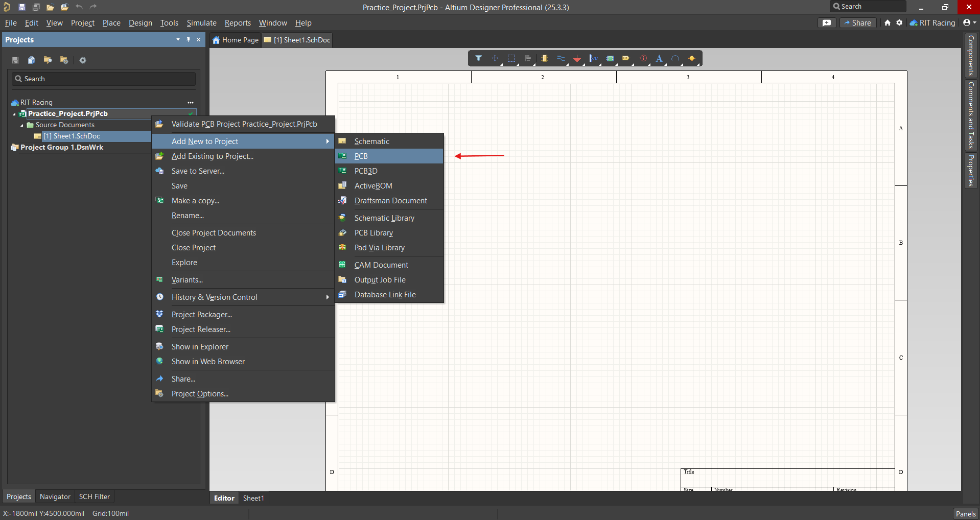Click the selection filter funnel icon

[478, 58]
